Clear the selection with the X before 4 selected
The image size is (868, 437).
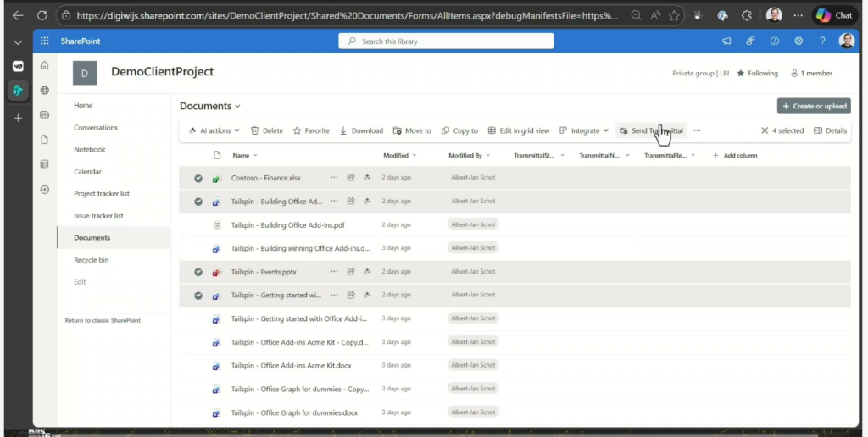click(765, 130)
